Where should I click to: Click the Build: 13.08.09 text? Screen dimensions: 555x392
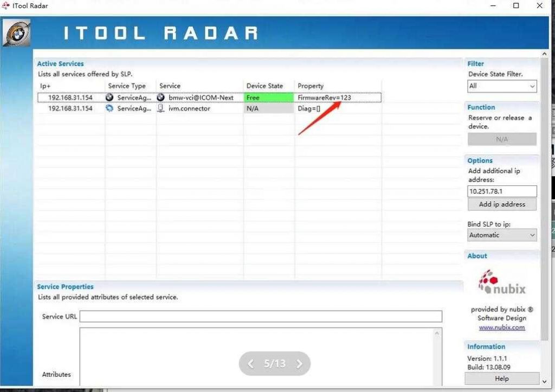point(489,367)
